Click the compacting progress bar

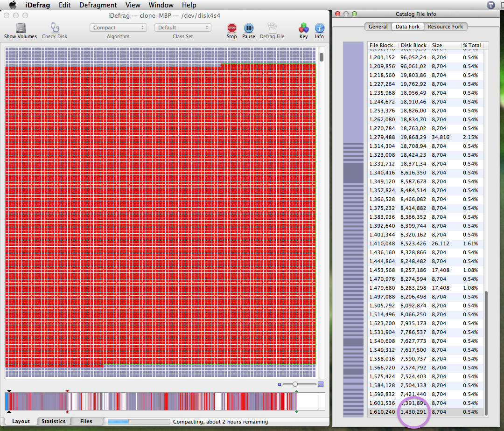coord(139,421)
